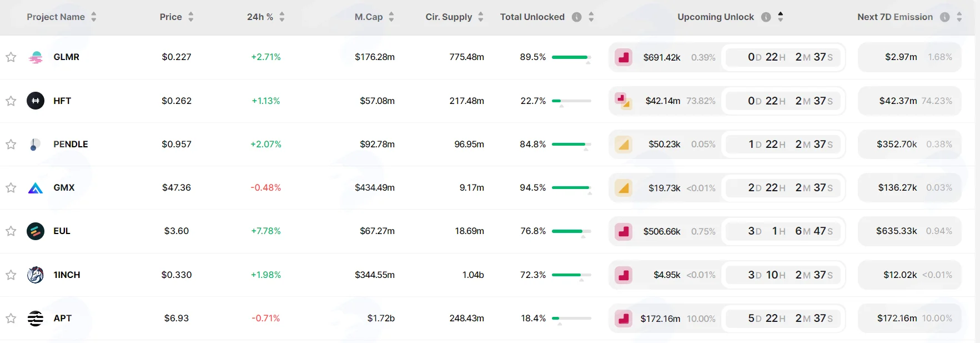Click EUL total unlocked progress bar
Viewport: 980px width, 343px height.
coord(571,231)
